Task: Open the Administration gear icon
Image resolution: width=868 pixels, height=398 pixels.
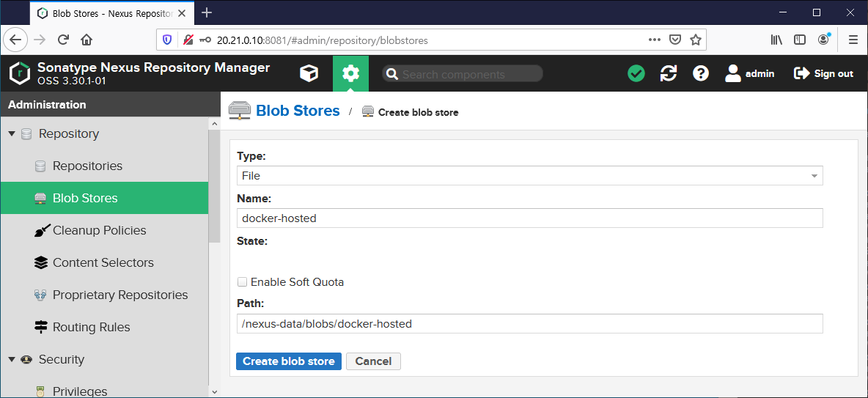Action: tap(350, 73)
